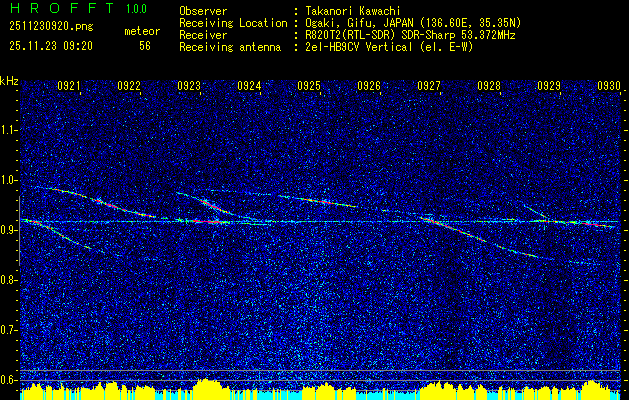Click the 0927 time marker

(x=428, y=85)
